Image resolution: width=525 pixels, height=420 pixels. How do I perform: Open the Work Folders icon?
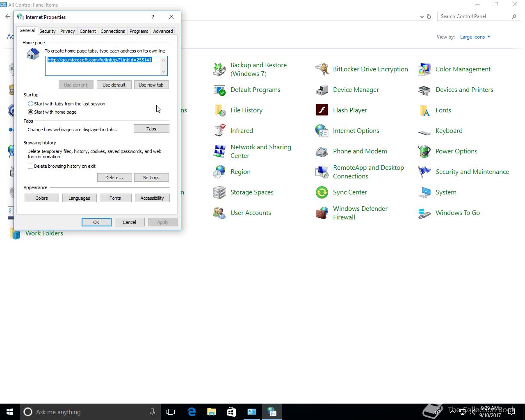point(15,233)
